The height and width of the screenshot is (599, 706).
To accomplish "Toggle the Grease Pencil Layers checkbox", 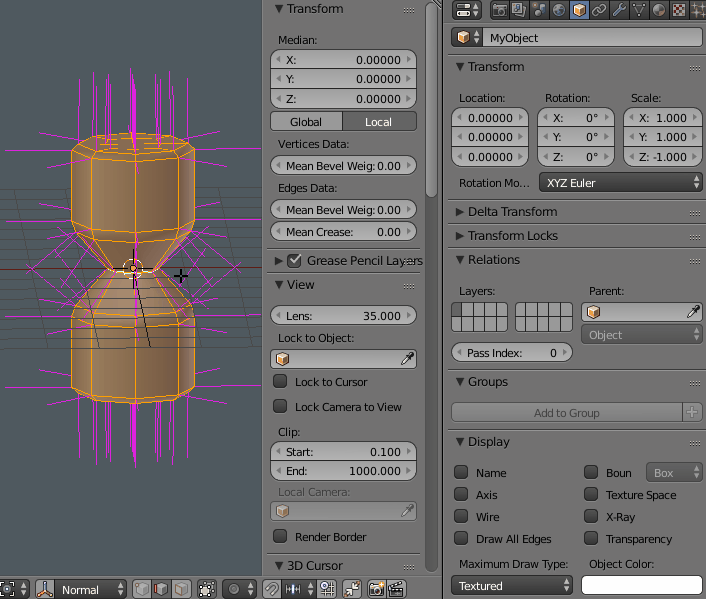I will coord(294,260).
